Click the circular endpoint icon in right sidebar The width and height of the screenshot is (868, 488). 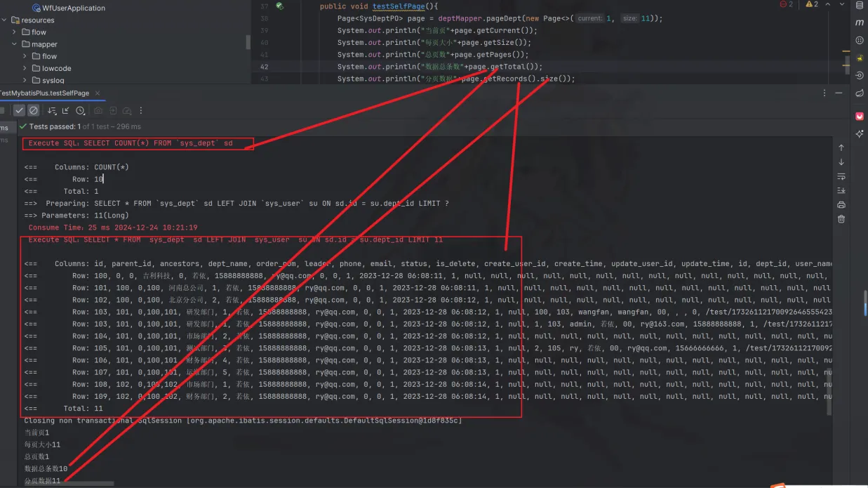[860, 76]
